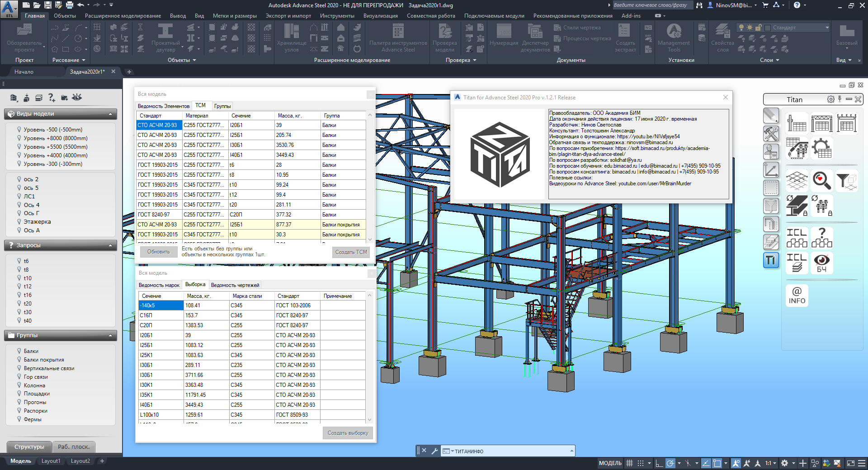Open the Расширенное моделирование ribbon tab
868x470 pixels.
(123, 16)
